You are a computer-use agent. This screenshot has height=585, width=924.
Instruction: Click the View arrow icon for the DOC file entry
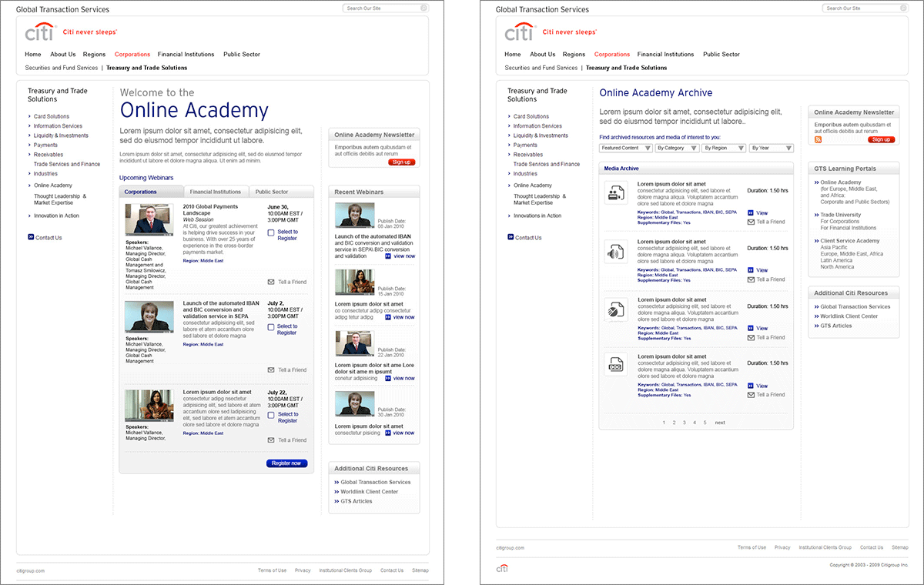(x=751, y=386)
